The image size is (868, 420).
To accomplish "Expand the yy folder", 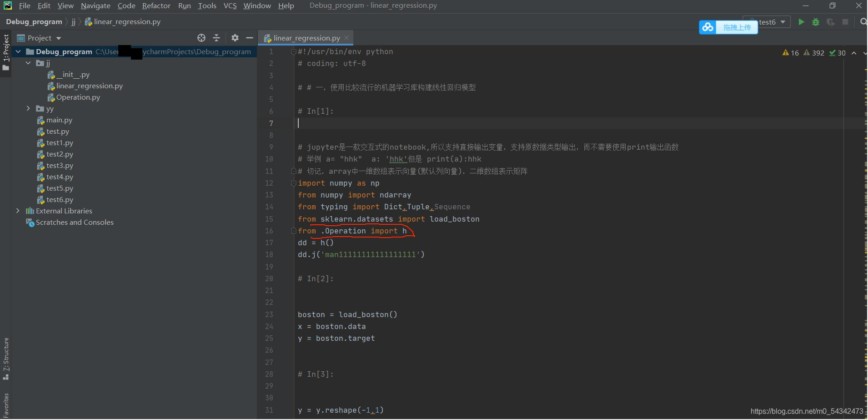I will tap(28, 108).
